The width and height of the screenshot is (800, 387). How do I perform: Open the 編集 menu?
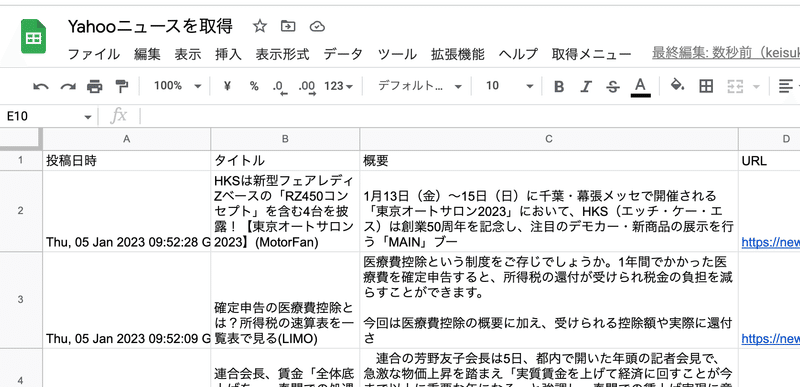click(x=147, y=54)
